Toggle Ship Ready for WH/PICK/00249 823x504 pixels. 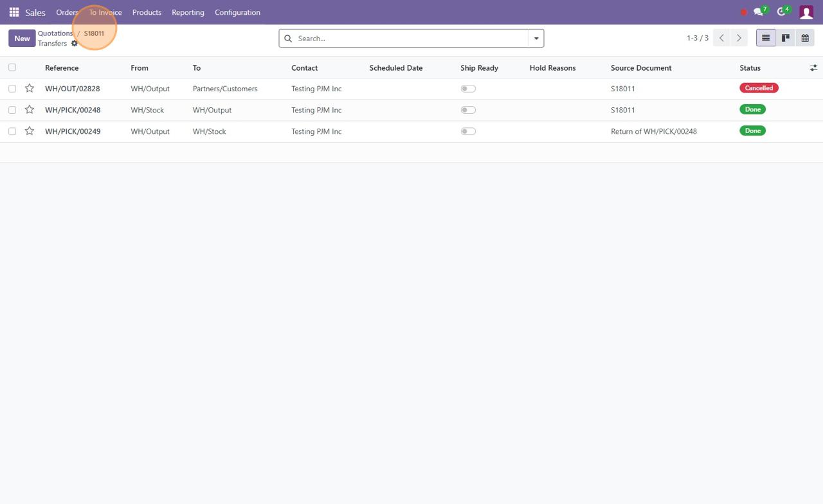[468, 131]
